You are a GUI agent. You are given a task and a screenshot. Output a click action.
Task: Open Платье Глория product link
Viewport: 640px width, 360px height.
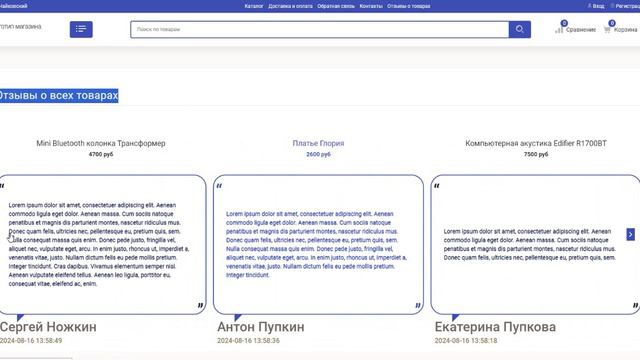click(318, 143)
